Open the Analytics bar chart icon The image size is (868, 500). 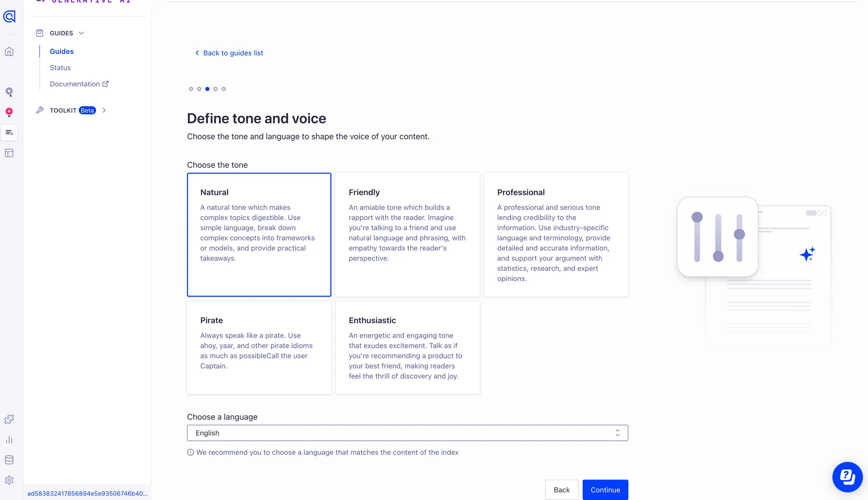point(9,439)
